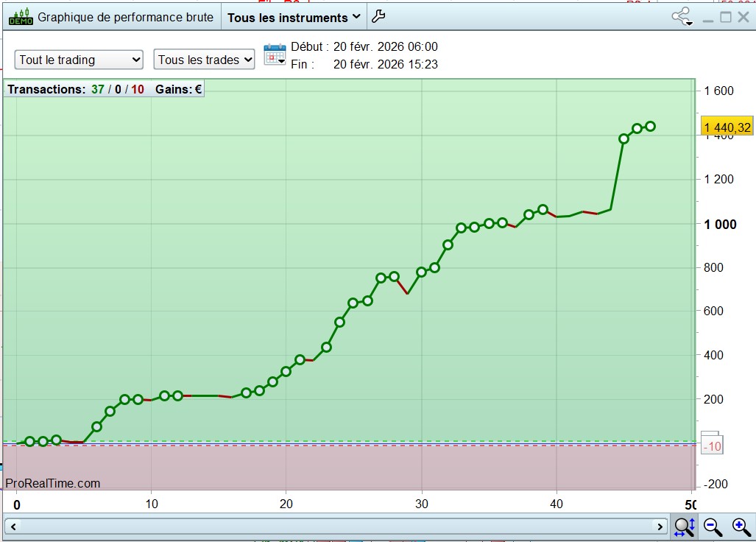
Task: Click the ProRealTime.com link on chart
Action: (52, 483)
